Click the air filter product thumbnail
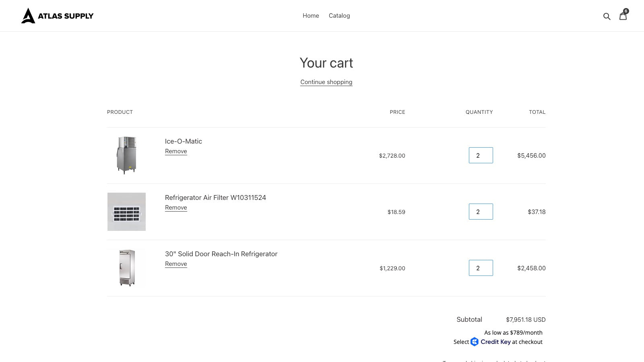Image resolution: width=644 pixels, height=362 pixels. point(126,212)
